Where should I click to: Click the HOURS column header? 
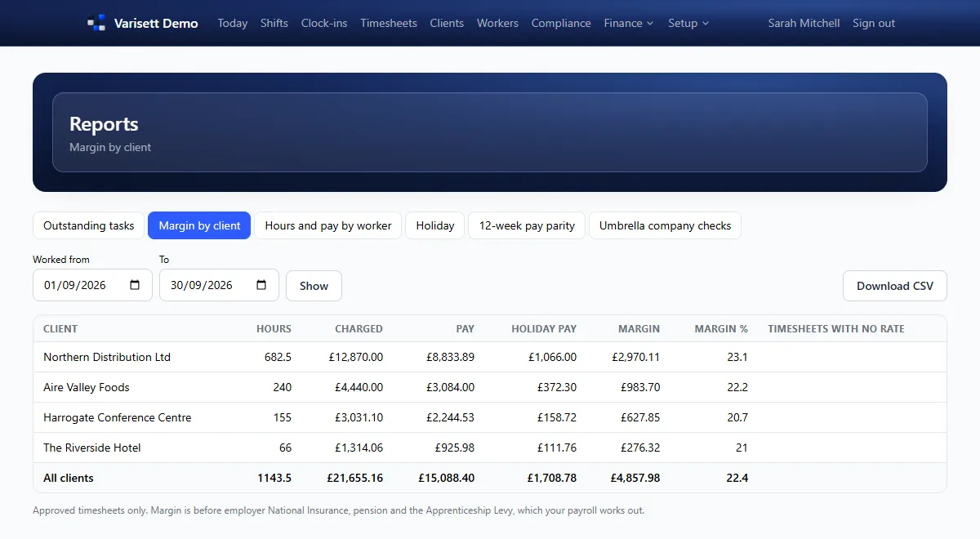click(274, 328)
